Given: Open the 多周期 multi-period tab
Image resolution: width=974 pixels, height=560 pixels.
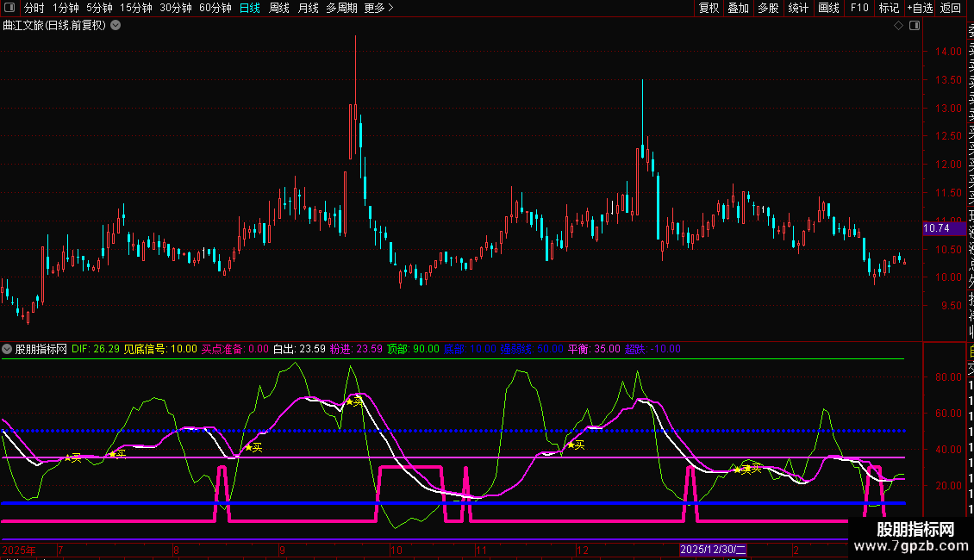Looking at the screenshot, I should 341,9.
